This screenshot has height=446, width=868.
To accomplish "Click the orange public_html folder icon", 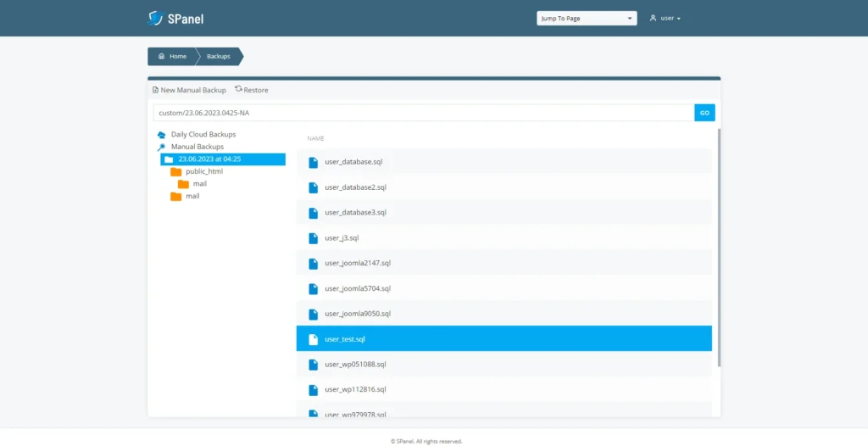I will [176, 172].
